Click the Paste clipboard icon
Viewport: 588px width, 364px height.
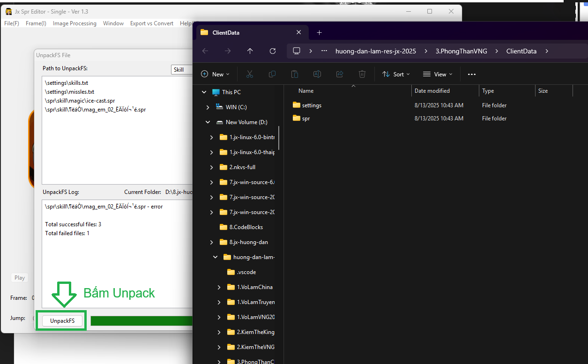pos(295,74)
